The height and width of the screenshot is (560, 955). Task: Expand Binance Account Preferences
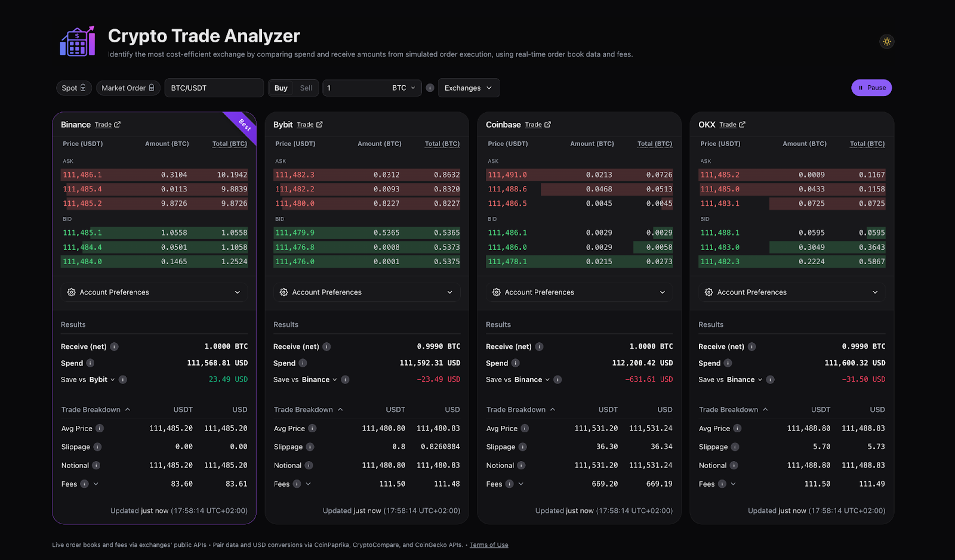tap(154, 292)
